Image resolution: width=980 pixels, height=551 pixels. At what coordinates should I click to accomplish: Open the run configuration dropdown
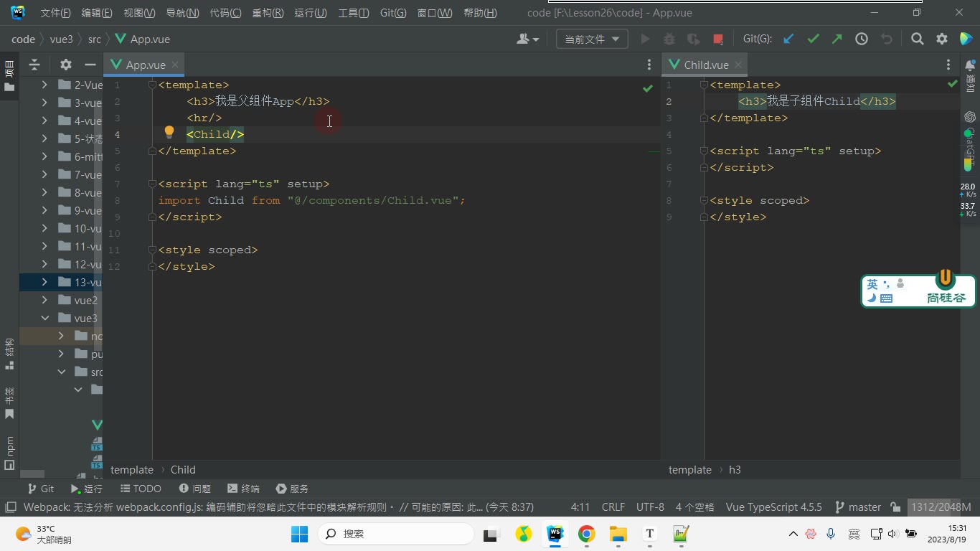coord(592,39)
